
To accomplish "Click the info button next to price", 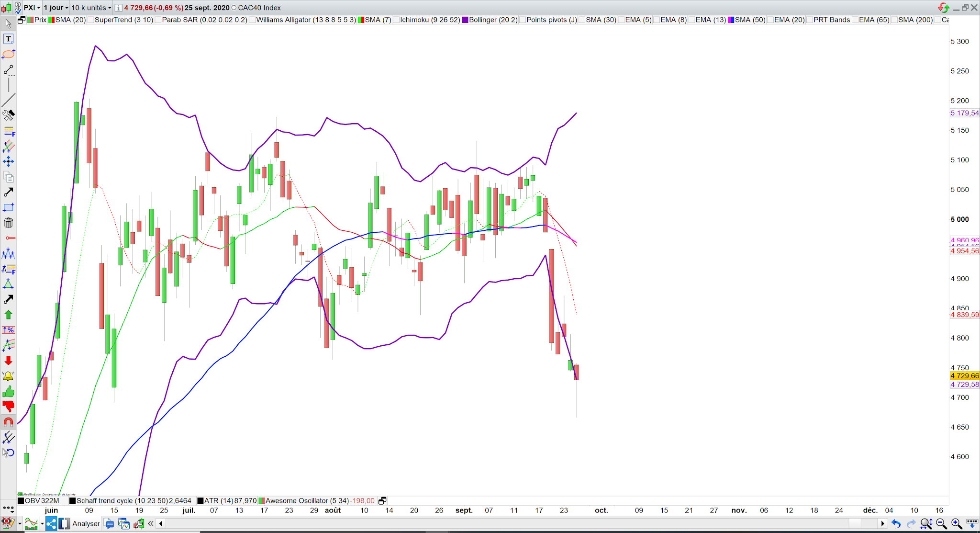I will 118,8.
